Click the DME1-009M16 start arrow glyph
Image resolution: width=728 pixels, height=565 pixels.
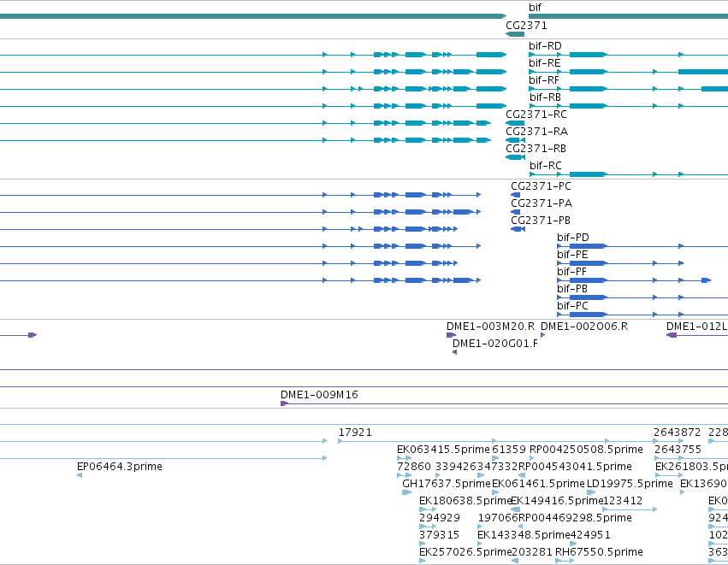285,403
